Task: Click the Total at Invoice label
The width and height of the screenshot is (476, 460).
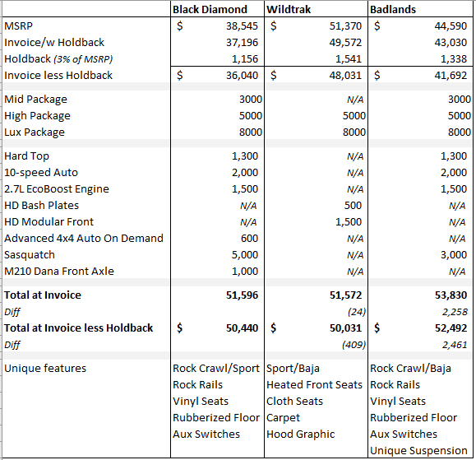Action: pos(43,295)
